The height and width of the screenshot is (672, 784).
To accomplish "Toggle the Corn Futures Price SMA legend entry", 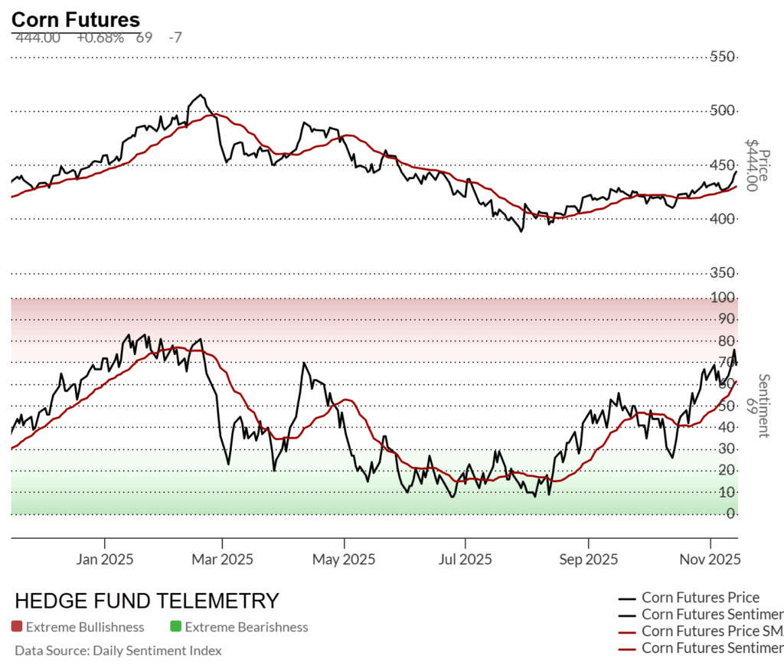I will click(711, 631).
